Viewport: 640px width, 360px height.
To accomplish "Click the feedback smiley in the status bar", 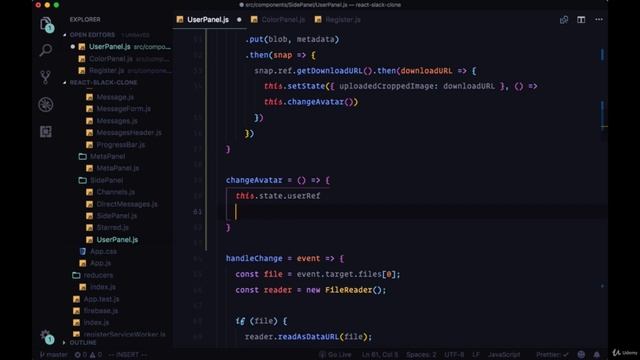I will 581,354.
